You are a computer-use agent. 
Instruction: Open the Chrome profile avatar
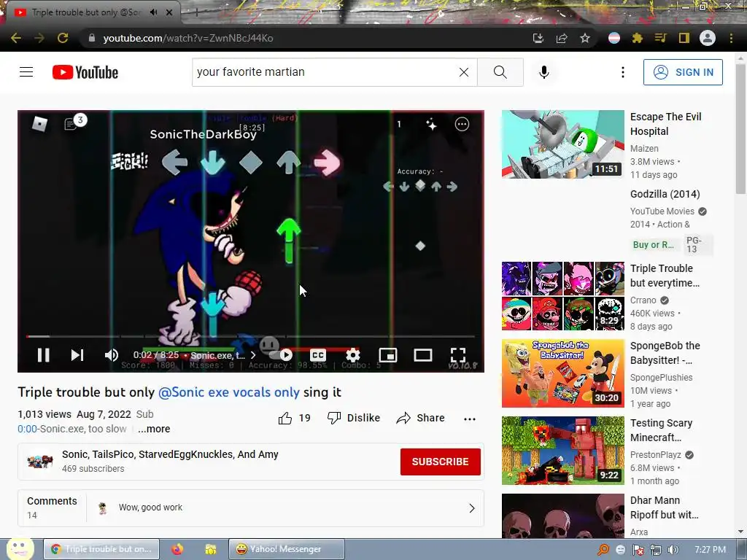click(708, 38)
